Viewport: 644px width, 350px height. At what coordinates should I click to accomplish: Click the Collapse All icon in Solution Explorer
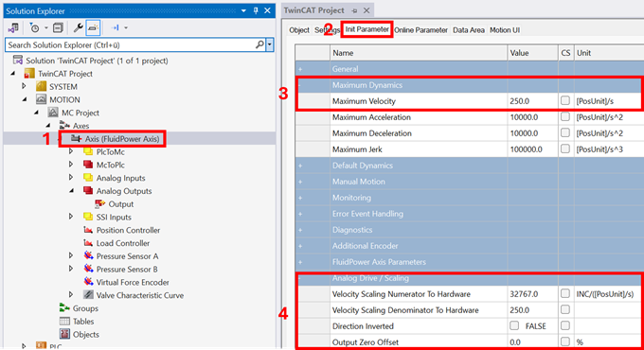58,27
